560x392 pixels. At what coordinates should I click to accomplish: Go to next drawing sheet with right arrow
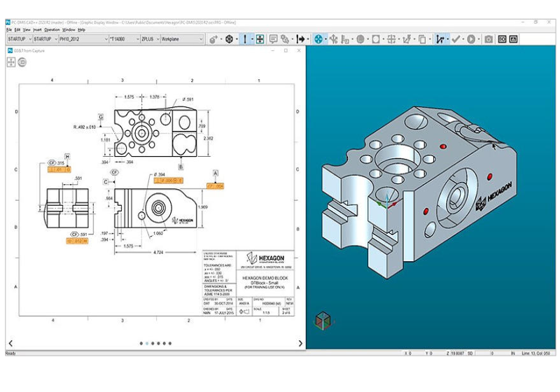pos(300,343)
